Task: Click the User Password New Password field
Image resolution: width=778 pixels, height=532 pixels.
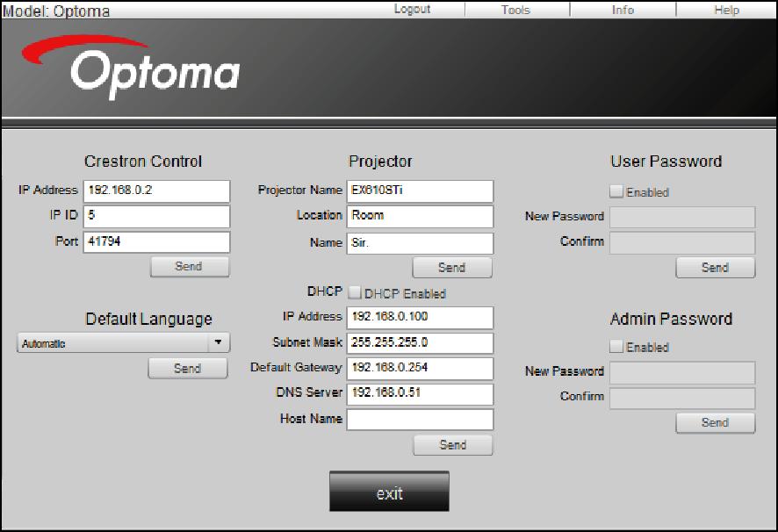Action: coord(683,218)
